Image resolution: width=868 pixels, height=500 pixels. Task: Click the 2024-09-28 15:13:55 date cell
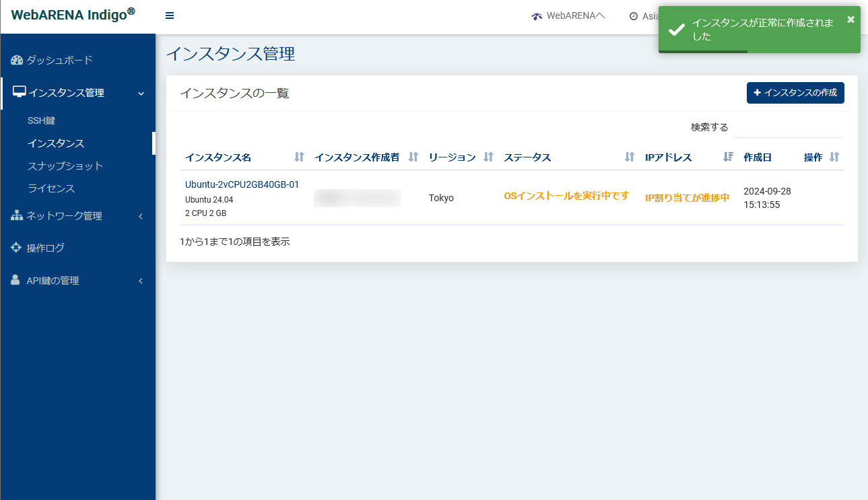767,198
